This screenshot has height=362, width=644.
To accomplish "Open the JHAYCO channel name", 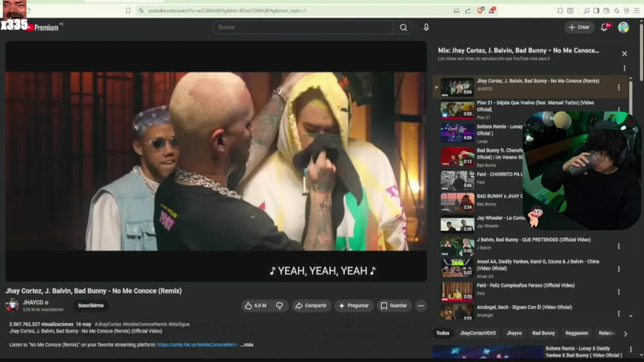I will click(x=33, y=303).
